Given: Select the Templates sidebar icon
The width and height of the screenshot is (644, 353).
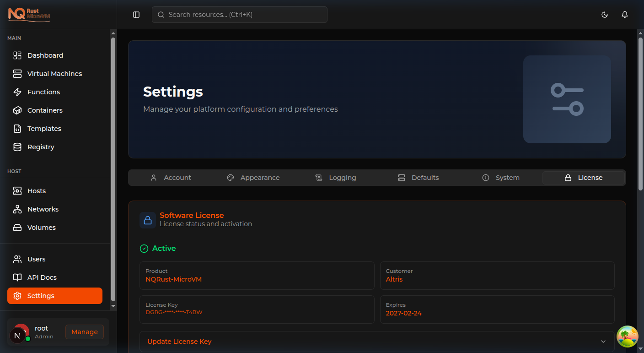Looking at the screenshot, I should pyautogui.click(x=17, y=128).
